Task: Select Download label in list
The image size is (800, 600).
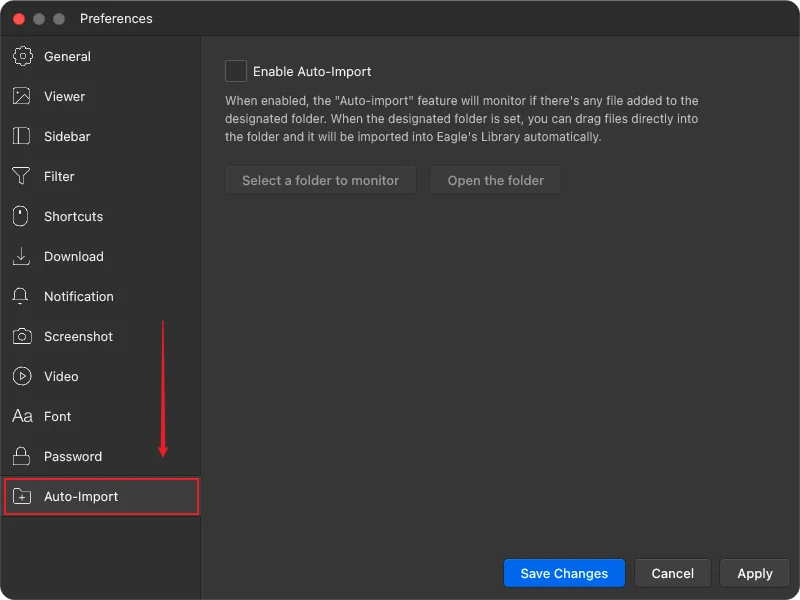Action: tap(73, 256)
